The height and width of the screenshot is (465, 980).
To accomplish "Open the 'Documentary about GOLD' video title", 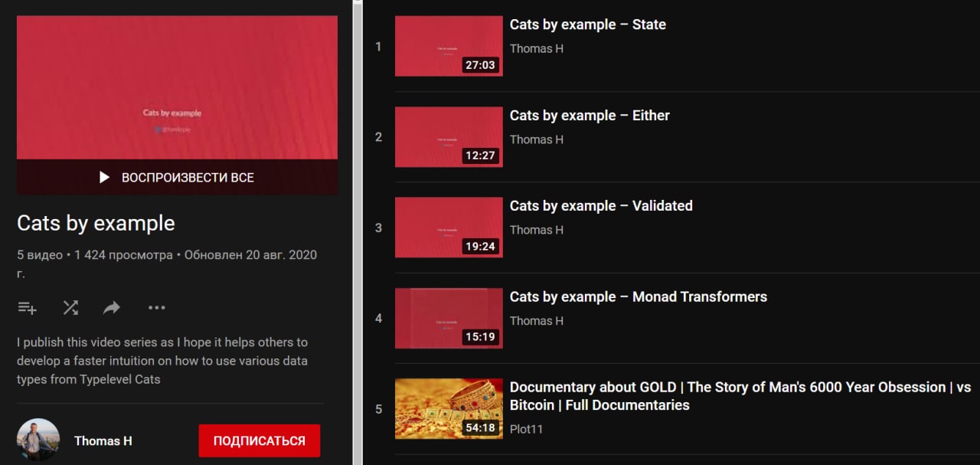I will pos(740,396).
